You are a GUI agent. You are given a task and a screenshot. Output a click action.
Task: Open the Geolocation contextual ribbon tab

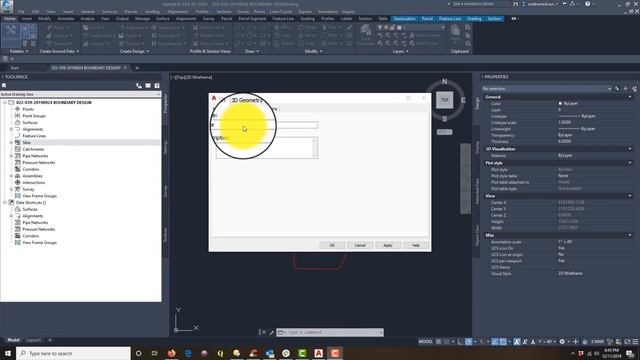point(404,19)
